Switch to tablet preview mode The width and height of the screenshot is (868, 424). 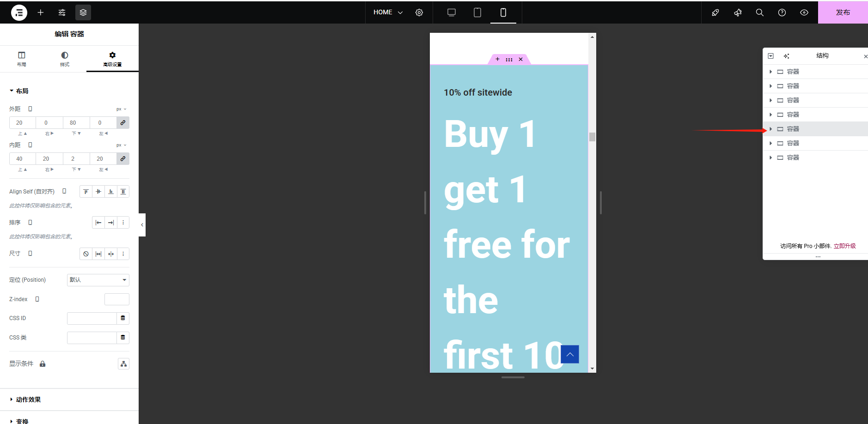coord(477,12)
